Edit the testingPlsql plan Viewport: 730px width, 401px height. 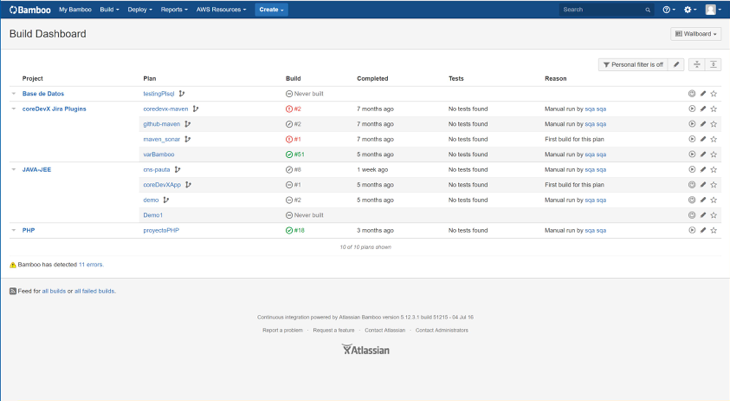[703, 94]
